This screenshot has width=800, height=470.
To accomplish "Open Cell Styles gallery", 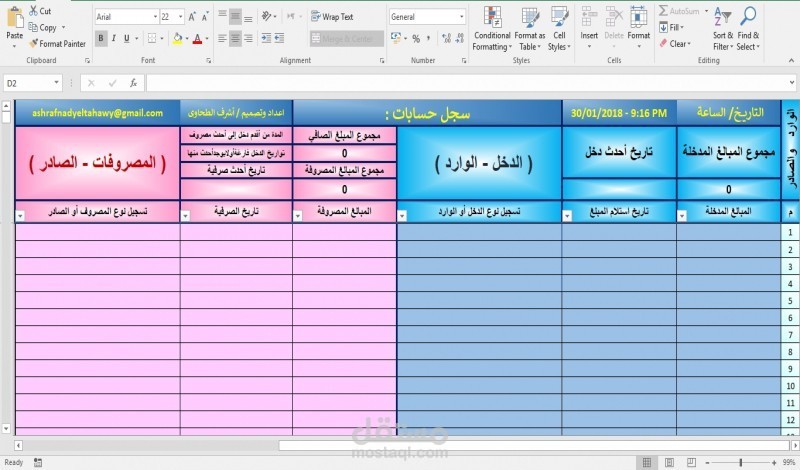I will point(559,29).
